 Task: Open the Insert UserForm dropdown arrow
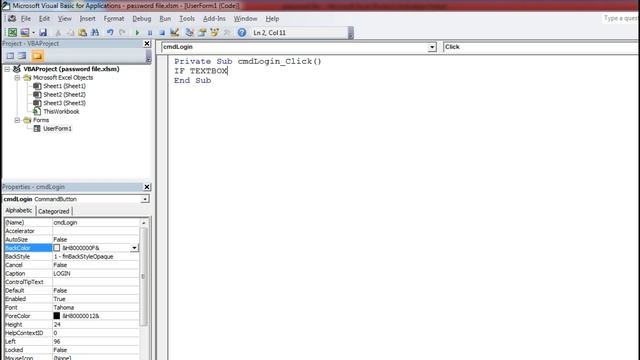click(33, 33)
